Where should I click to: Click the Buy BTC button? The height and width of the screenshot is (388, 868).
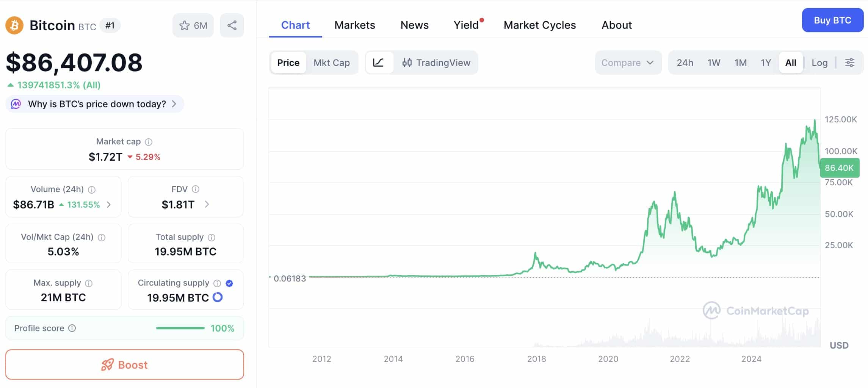pos(832,20)
